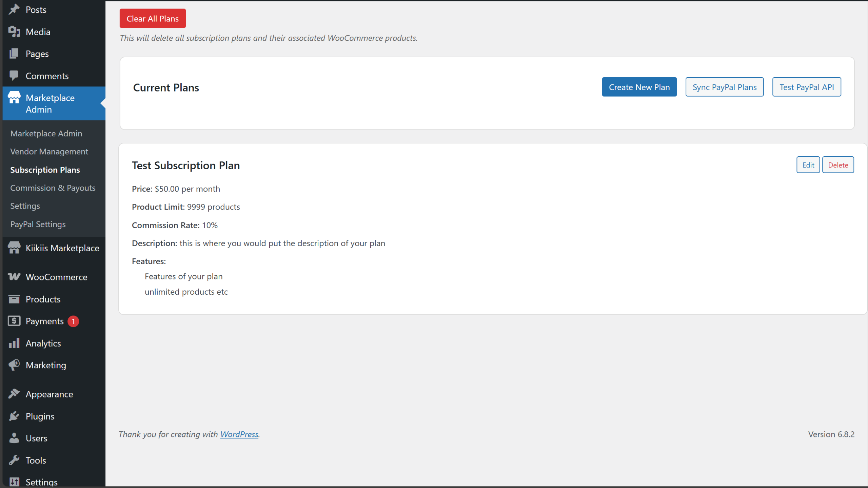Image resolution: width=868 pixels, height=488 pixels.
Task: Click the Test PayPal API button
Action: pos(806,87)
